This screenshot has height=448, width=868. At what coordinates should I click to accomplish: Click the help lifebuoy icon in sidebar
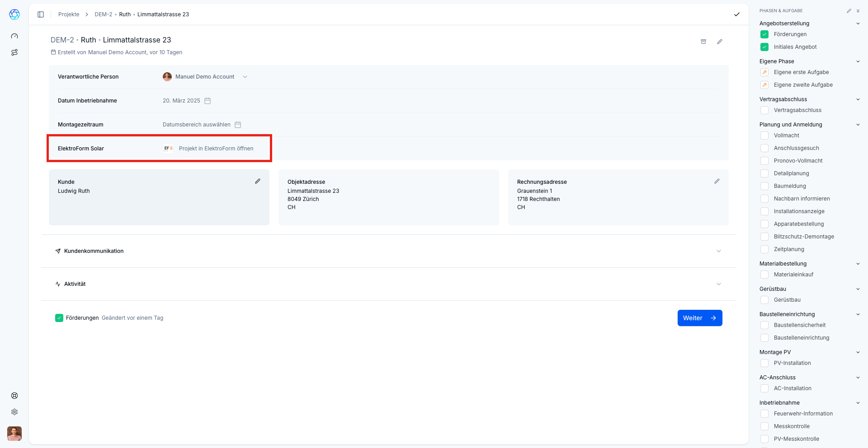tap(14, 396)
